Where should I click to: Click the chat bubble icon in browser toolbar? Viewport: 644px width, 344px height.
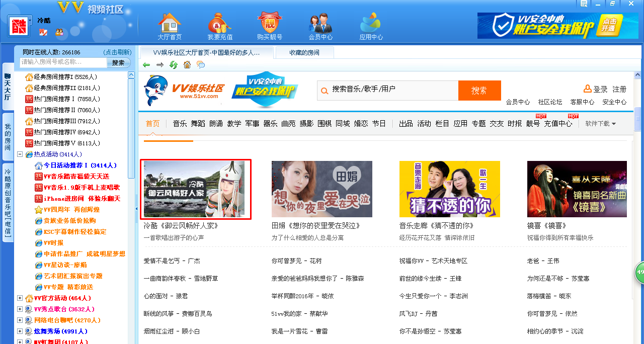[x=201, y=65]
